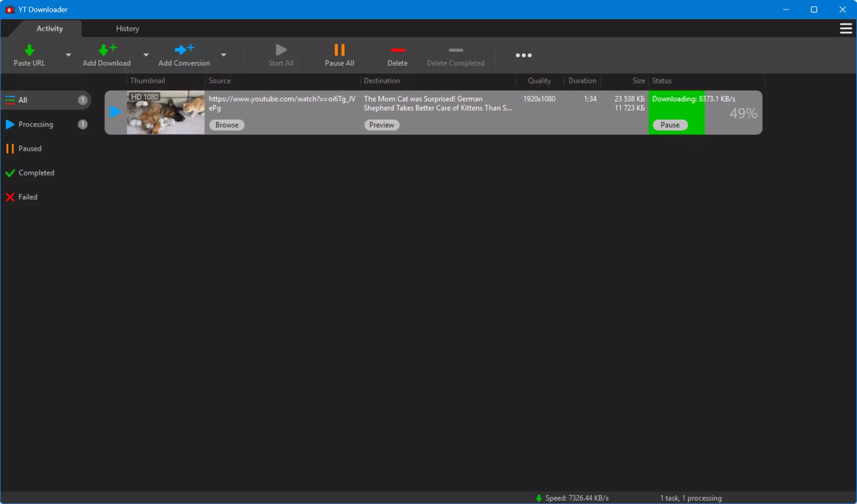857x504 pixels.
Task: Click the YT Downloader app icon in title bar
Action: 9,9
